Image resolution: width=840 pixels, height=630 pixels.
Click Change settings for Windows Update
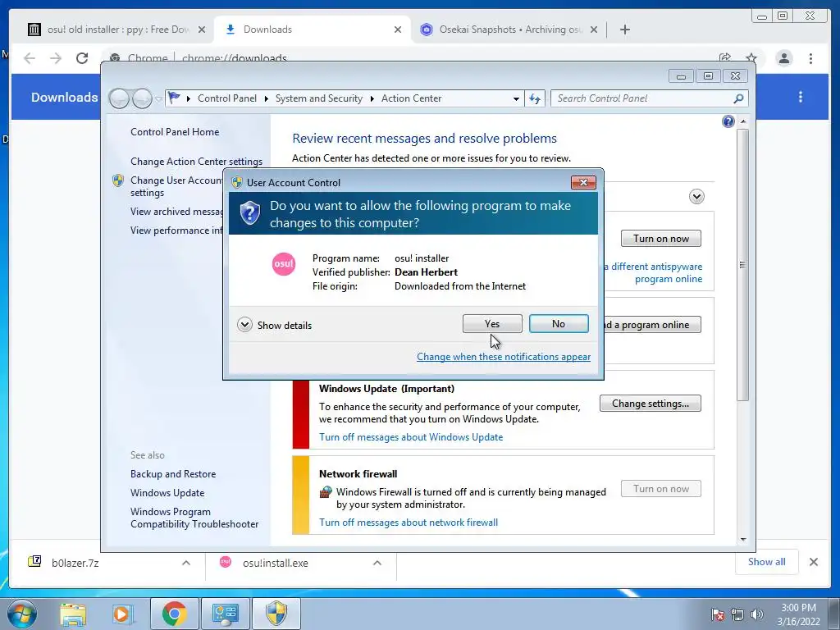[651, 404]
